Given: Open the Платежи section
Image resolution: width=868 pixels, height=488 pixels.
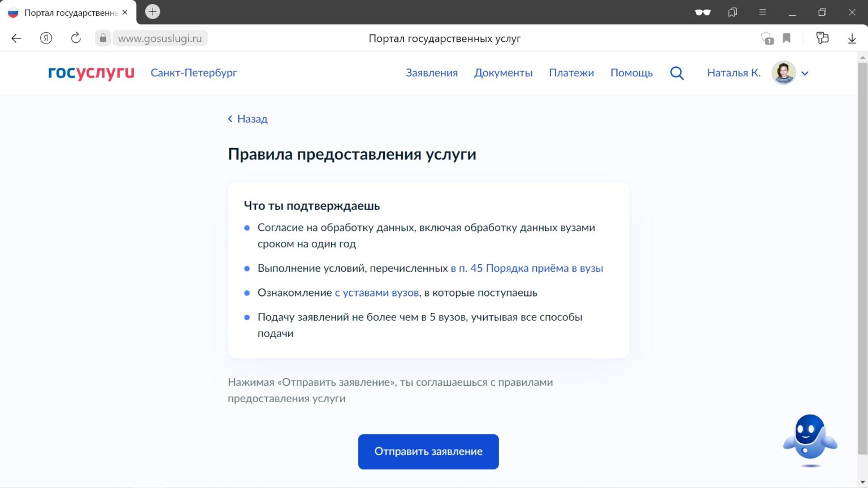Looking at the screenshot, I should [571, 73].
